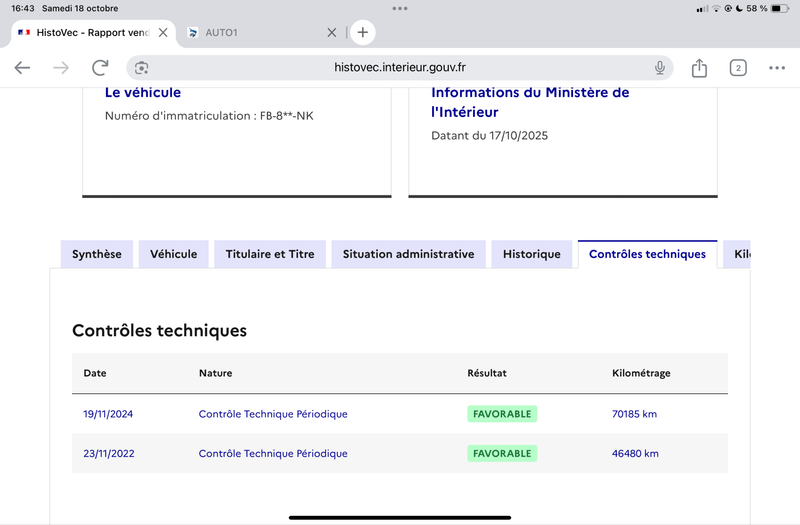Switch to the Historique tab
800x525 pixels.
click(532, 254)
